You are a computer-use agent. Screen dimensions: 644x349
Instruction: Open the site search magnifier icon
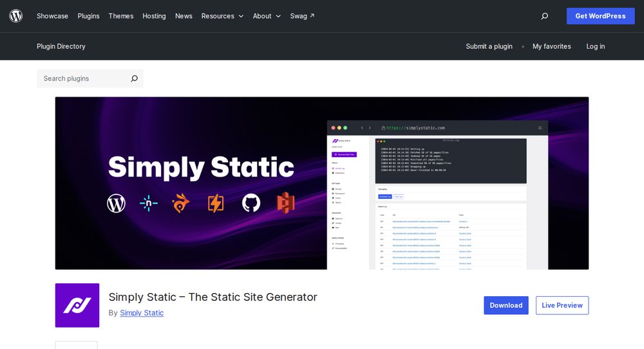point(545,16)
